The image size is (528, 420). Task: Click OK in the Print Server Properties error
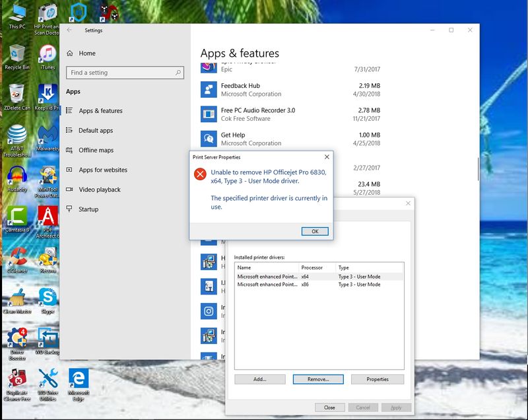click(315, 231)
